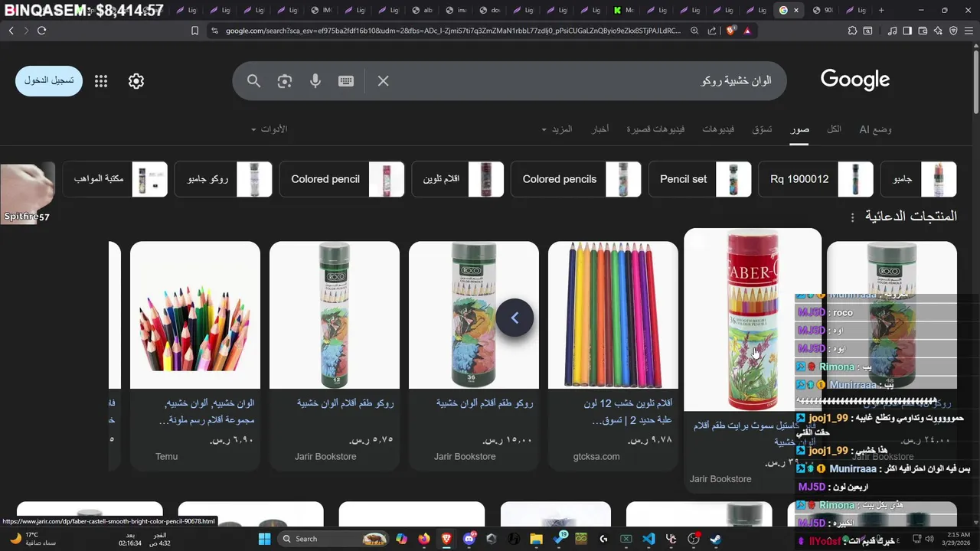
Task: Open Roco pencil tin priced ٥٫٧٥
Action: pyautogui.click(x=335, y=315)
